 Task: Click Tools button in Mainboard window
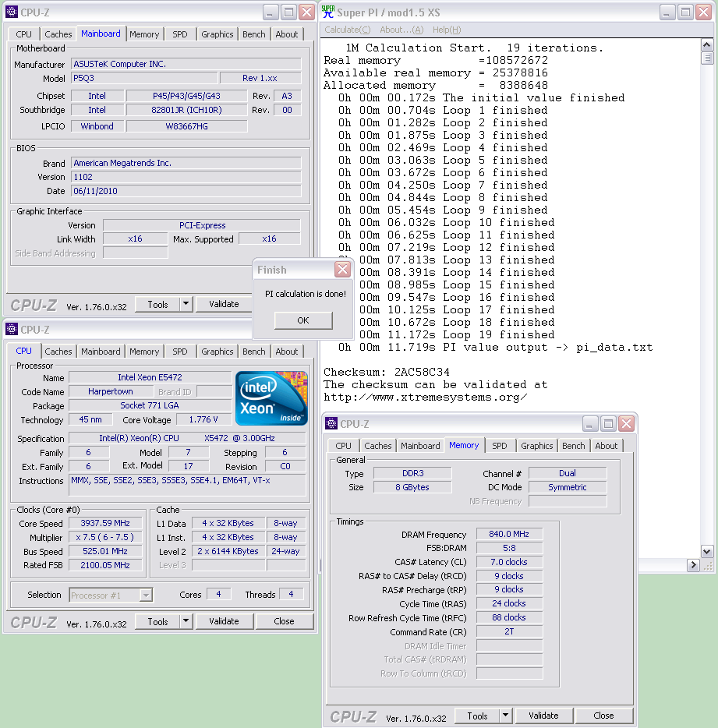pos(157,304)
